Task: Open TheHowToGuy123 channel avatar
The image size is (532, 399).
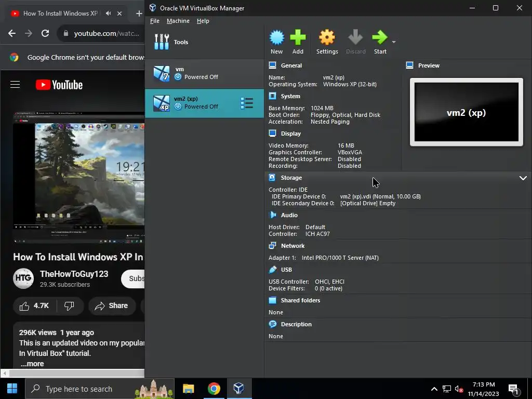Action: tap(23, 278)
